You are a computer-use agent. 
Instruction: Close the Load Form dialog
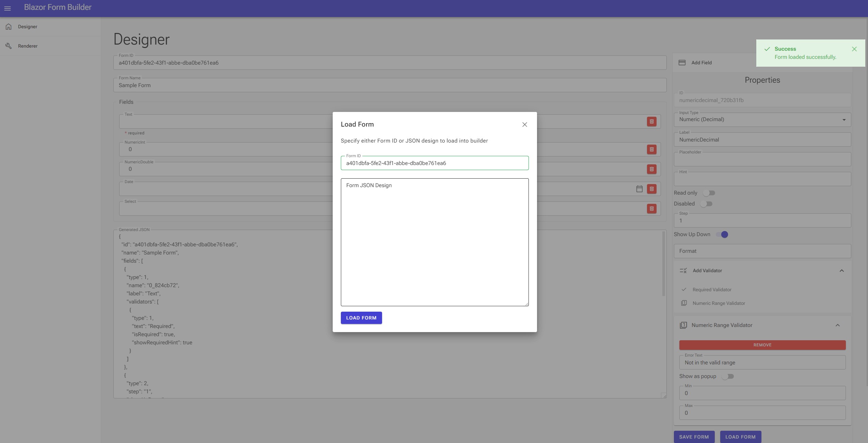(524, 125)
